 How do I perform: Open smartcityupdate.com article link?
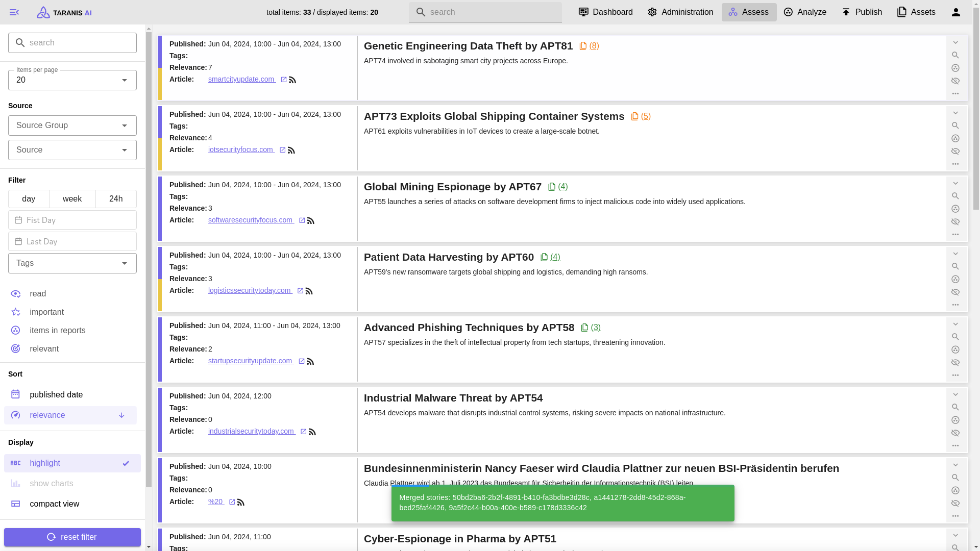pos(241,79)
